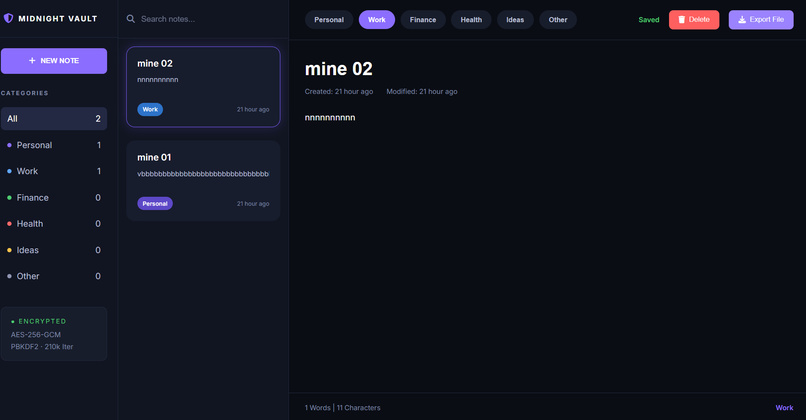Viewport: 806px width, 420px height.
Task: Click timestamp 21 hour ago on mine 02 card
Action: point(253,109)
